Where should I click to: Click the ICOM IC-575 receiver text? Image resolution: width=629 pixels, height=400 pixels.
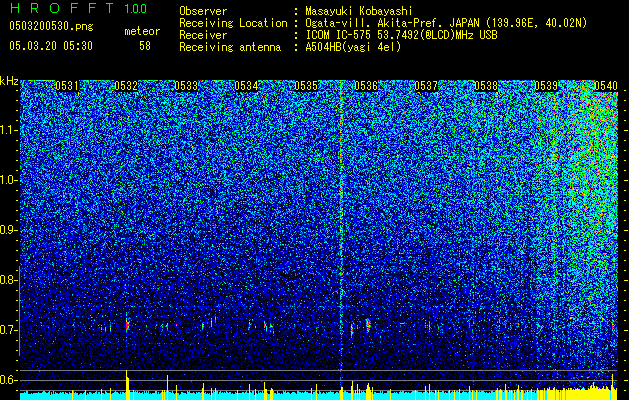pos(401,35)
